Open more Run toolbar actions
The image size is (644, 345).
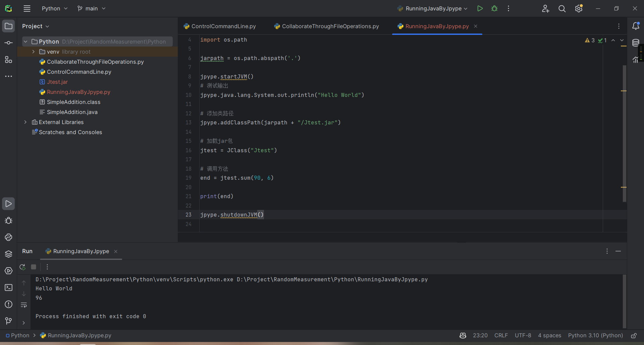47,267
